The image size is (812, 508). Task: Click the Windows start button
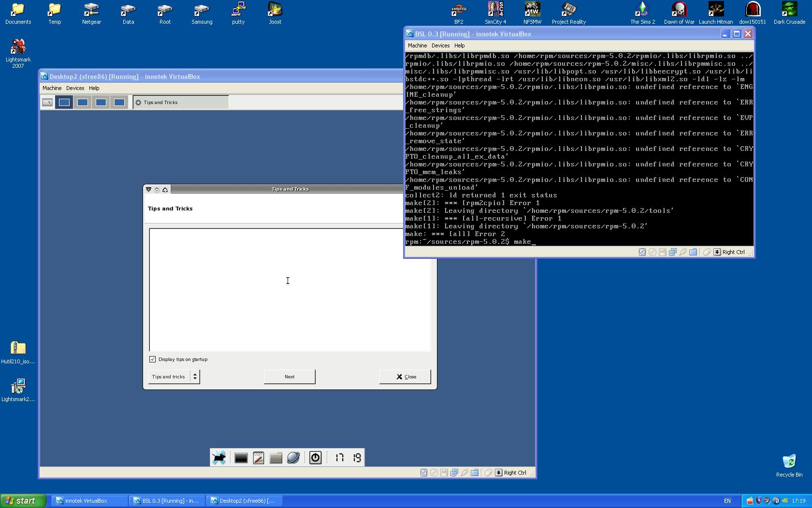[23, 501]
